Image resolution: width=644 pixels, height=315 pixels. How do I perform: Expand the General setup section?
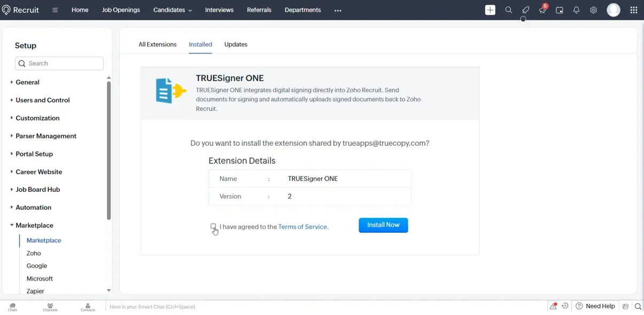coord(25,82)
